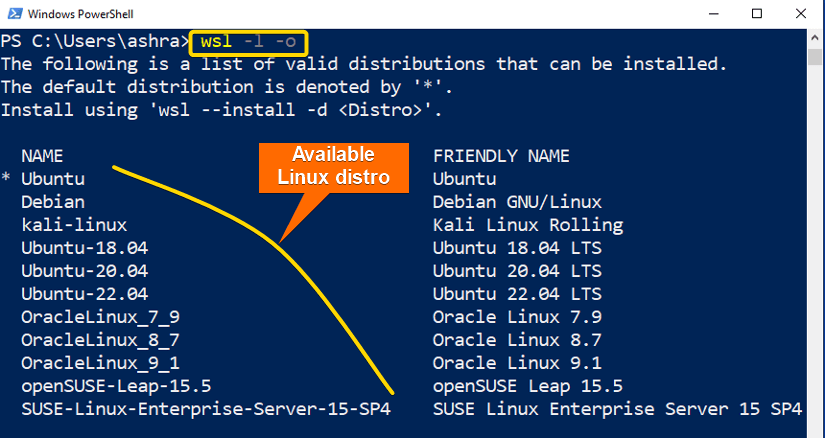
Task: Click the 'NAME' column header
Action: [x=42, y=156]
